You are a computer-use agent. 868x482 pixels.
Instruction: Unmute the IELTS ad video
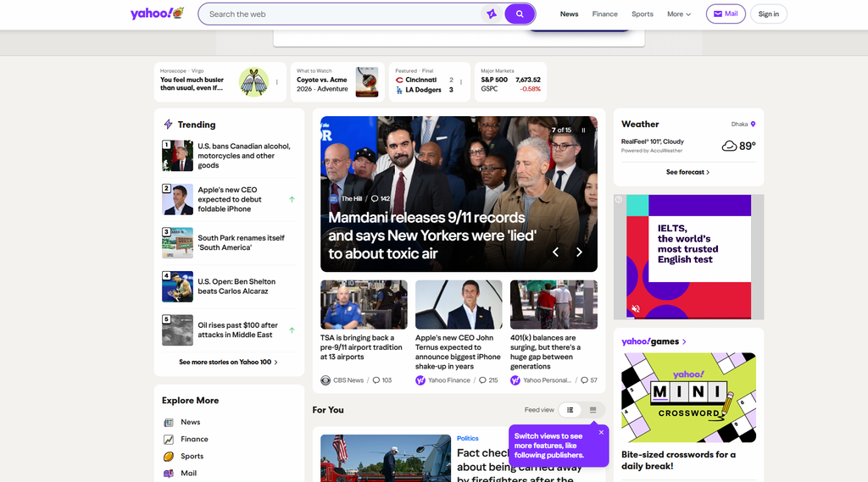click(636, 309)
